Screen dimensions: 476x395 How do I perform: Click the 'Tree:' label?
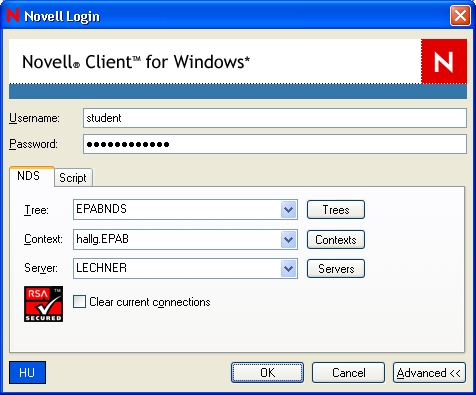(37, 210)
